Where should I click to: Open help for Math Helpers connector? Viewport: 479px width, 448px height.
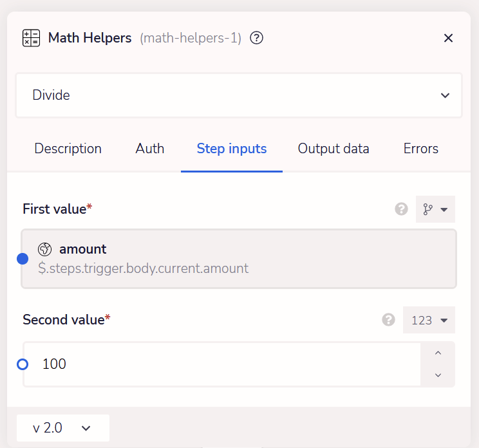click(256, 38)
